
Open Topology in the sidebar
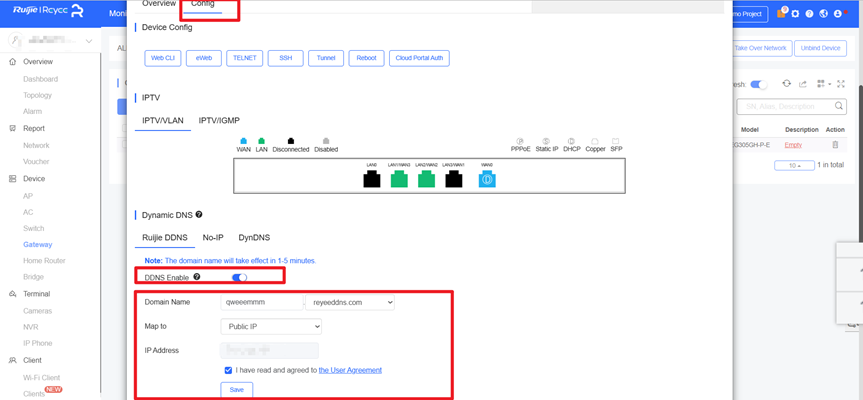(x=37, y=95)
